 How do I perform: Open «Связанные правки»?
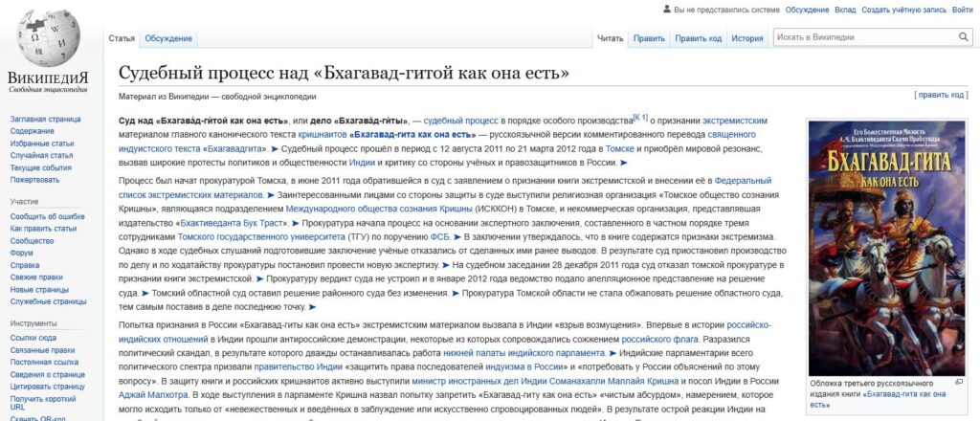41,350
